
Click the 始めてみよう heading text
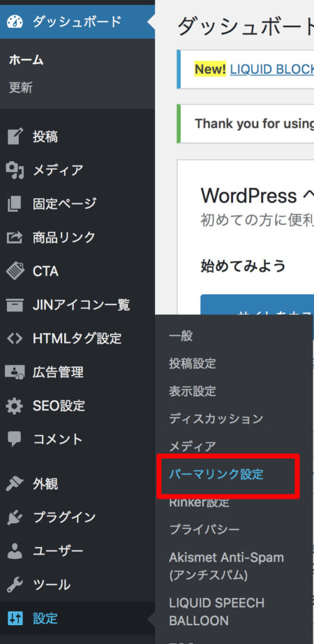click(243, 266)
